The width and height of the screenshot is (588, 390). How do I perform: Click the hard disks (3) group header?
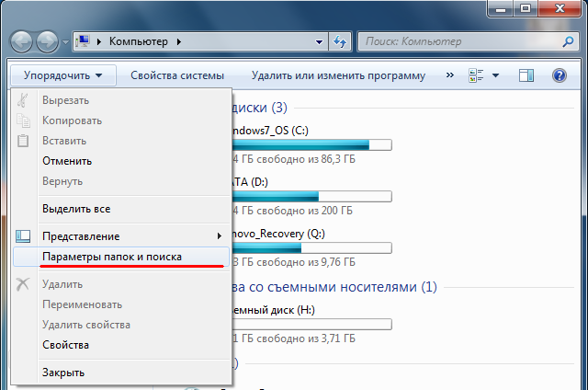pos(259,108)
